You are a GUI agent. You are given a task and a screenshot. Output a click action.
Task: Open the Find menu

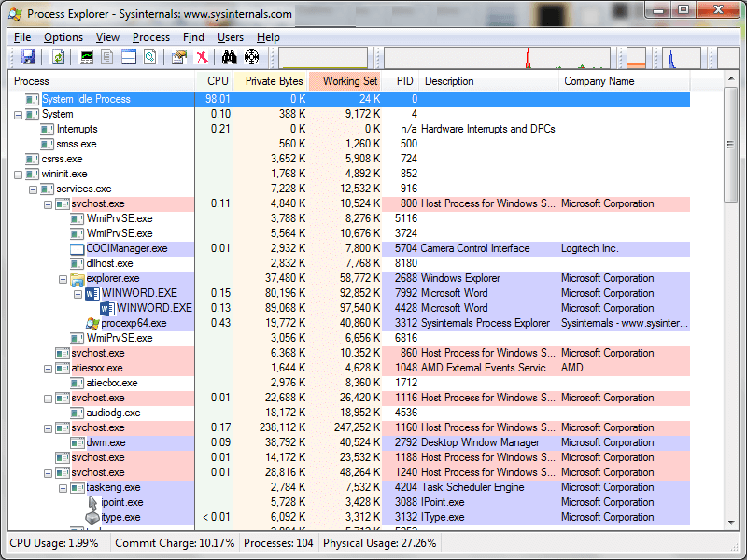tap(193, 37)
